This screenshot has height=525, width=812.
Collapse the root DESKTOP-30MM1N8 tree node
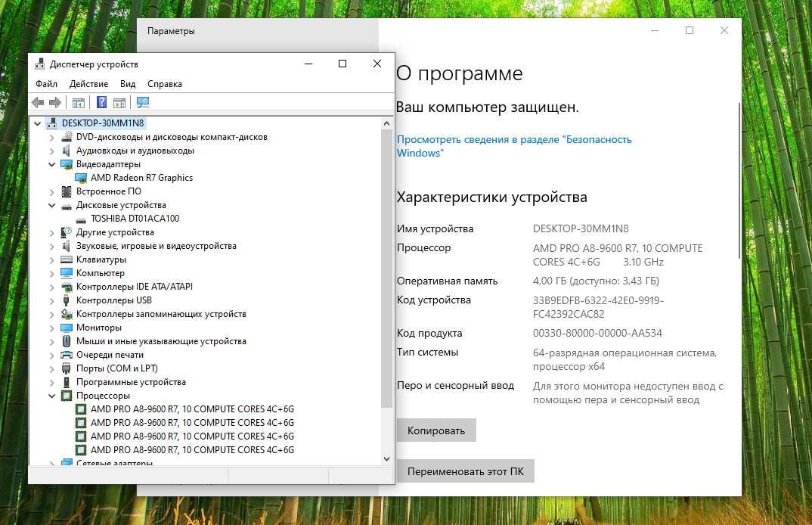click(37, 123)
